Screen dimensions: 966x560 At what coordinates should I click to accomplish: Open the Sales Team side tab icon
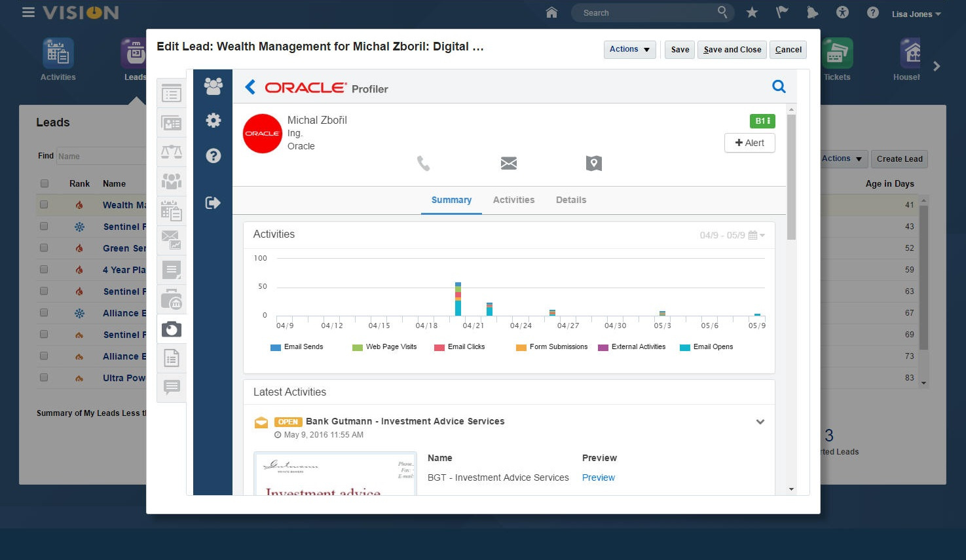pos(172,181)
